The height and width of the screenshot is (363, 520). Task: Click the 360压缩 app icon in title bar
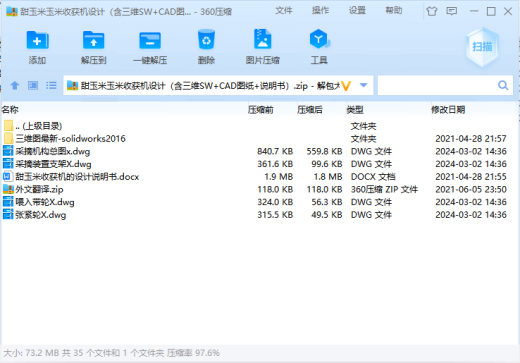pyautogui.click(x=12, y=12)
